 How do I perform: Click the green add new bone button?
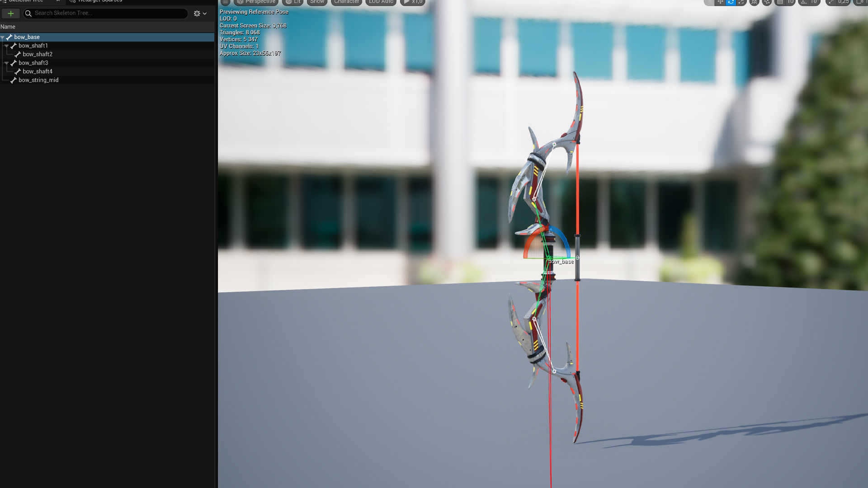pos(10,14)
